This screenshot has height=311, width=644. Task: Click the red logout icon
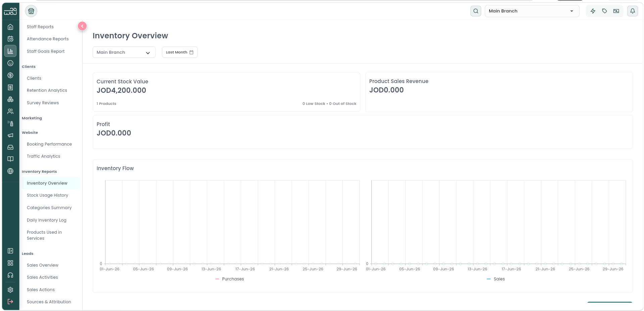point(10,302)
